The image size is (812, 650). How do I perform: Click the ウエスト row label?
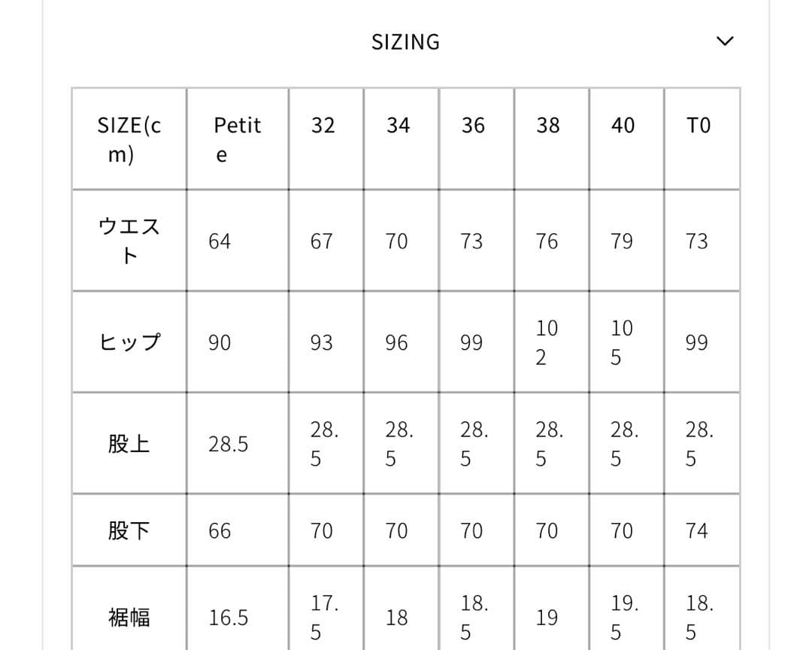tap(128, 241)
